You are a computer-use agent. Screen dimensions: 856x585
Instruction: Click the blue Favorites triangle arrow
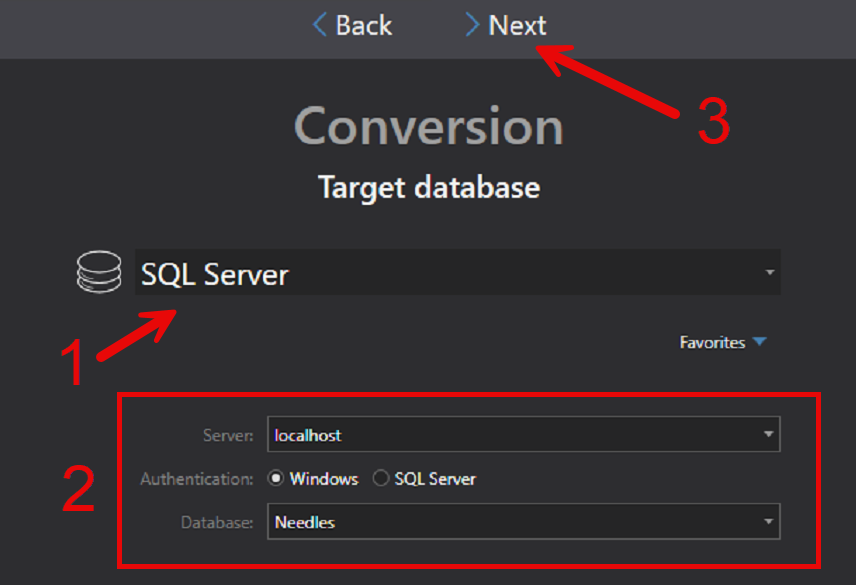coord(759,342)
